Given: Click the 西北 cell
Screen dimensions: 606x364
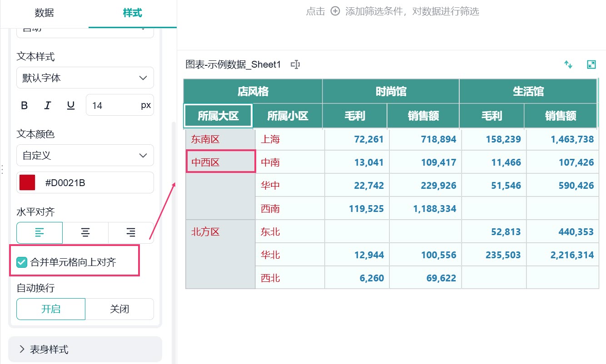Looking at the screenshot, I should (x=290, y=278).
